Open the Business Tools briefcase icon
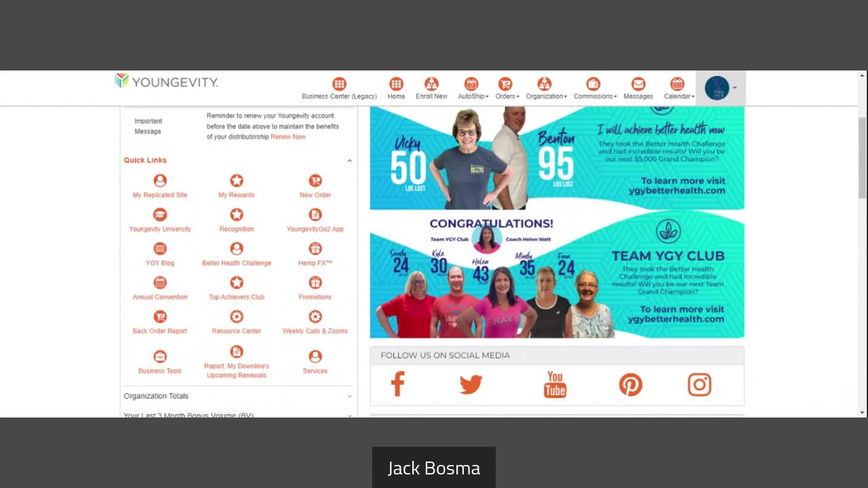The height and width of the screenshot is (488, 868). pyautogui.click(x=160, y=357)
